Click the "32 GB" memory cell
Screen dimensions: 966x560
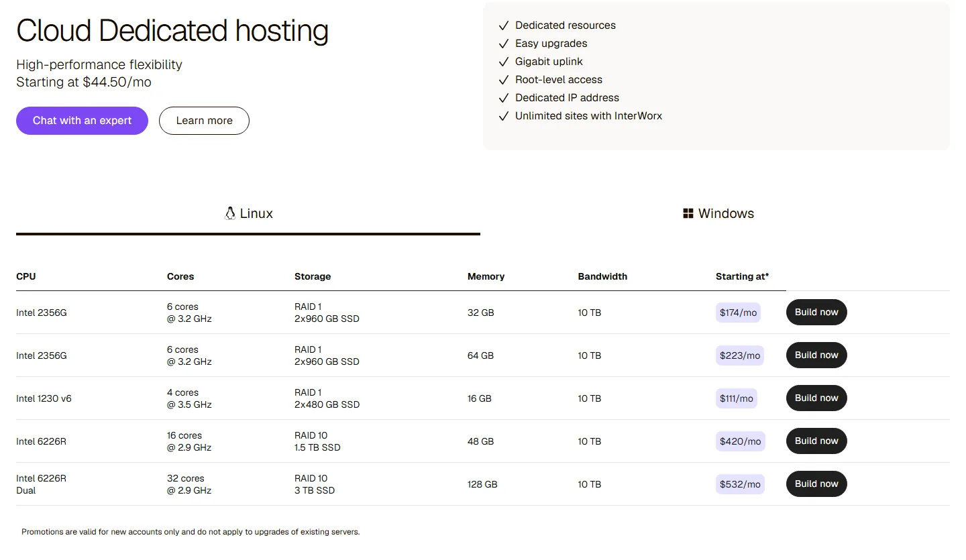coord(480,313)
